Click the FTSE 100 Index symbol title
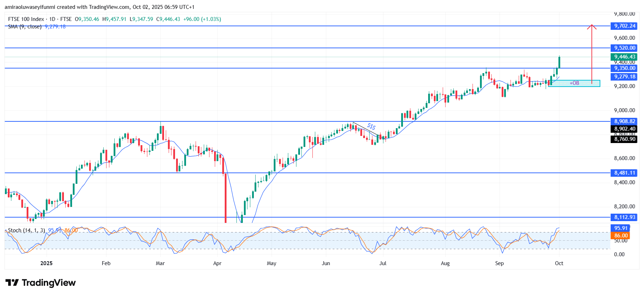Screen dimensions: 644x296 (x=26, y=19)
